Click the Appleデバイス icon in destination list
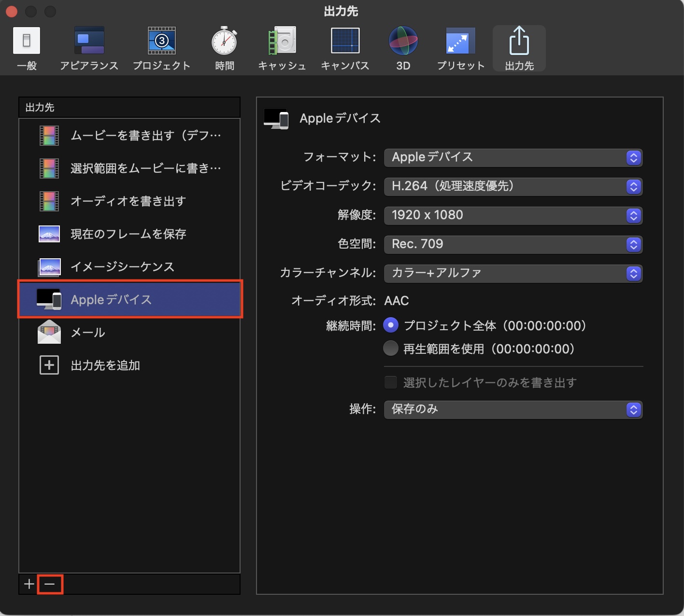This screenshot has height=616, width=684. (x=49, y=300)
